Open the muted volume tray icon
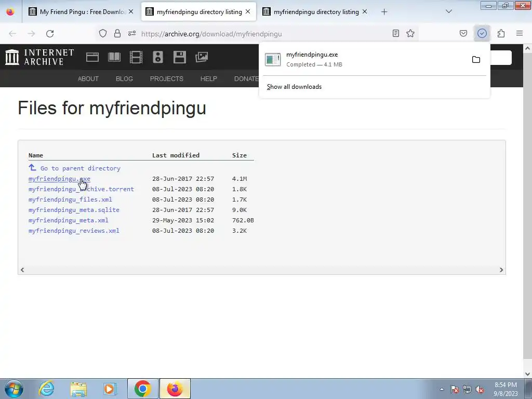 pyautogui.click(x=480, y=389)
